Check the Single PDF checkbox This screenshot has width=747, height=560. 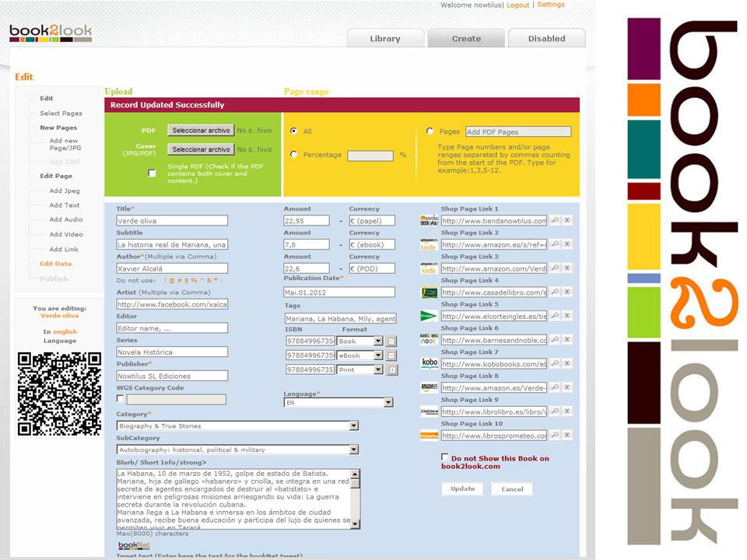pyautogui.click(x=152, y=173)
